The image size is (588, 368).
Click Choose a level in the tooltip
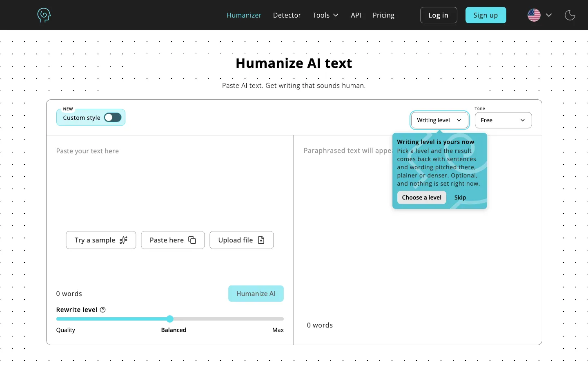pyautogui.click(x=421, y=197)
